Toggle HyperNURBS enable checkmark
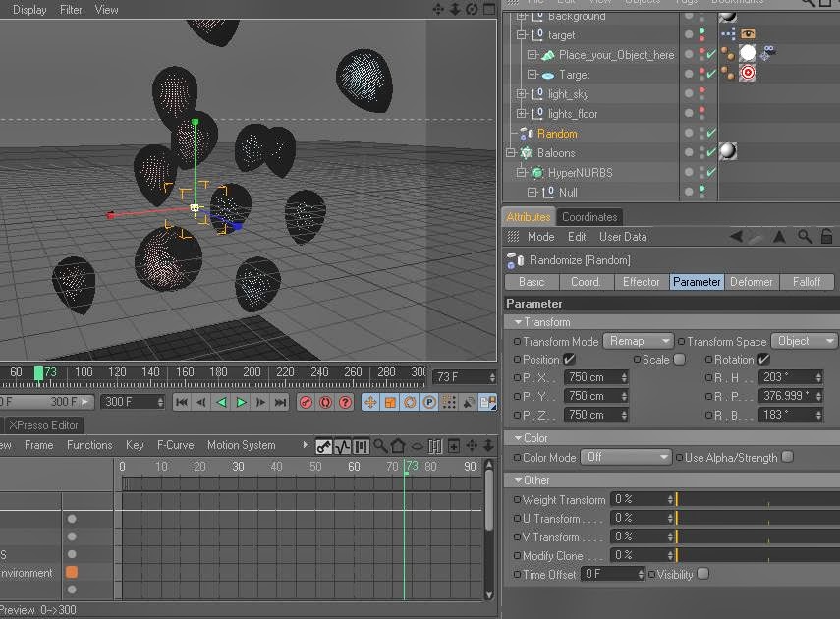 pyautogui.click(x=711, y=172)
